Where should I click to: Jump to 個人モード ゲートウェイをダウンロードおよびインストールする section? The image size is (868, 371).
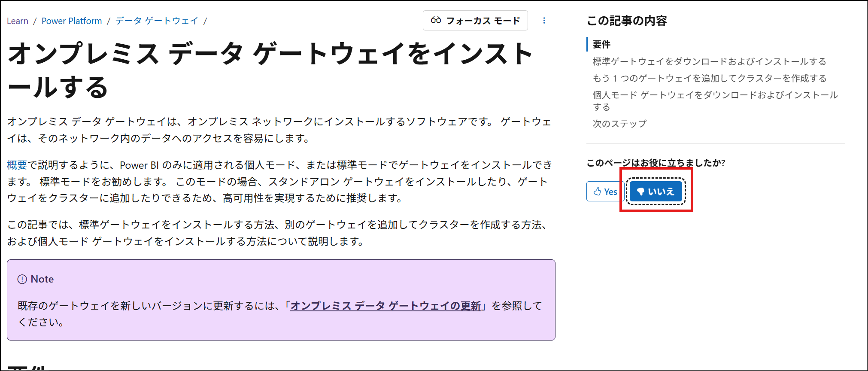click(715, 100)
